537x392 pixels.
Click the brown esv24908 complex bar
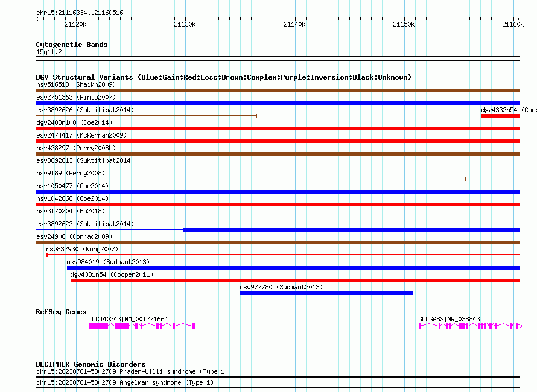(x=278, y=242)
